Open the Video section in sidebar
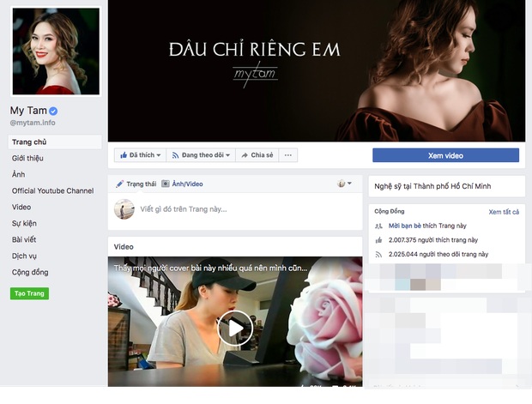 pos(21,207)
